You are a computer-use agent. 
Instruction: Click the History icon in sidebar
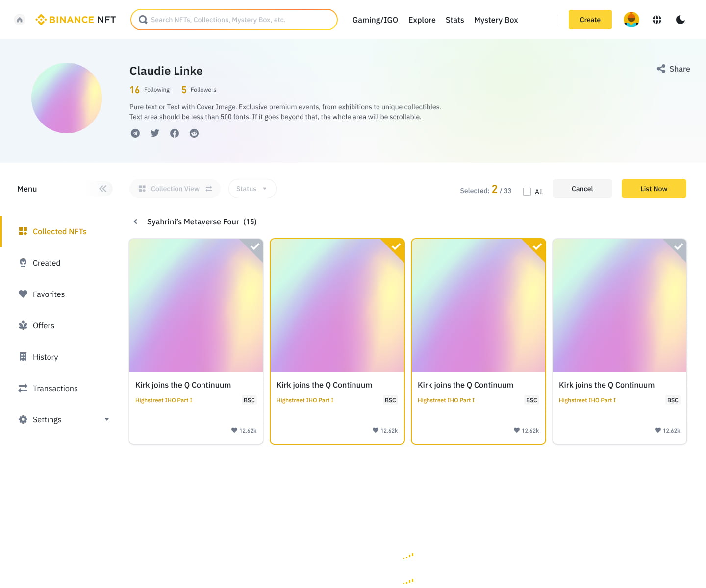pos(23,357)
